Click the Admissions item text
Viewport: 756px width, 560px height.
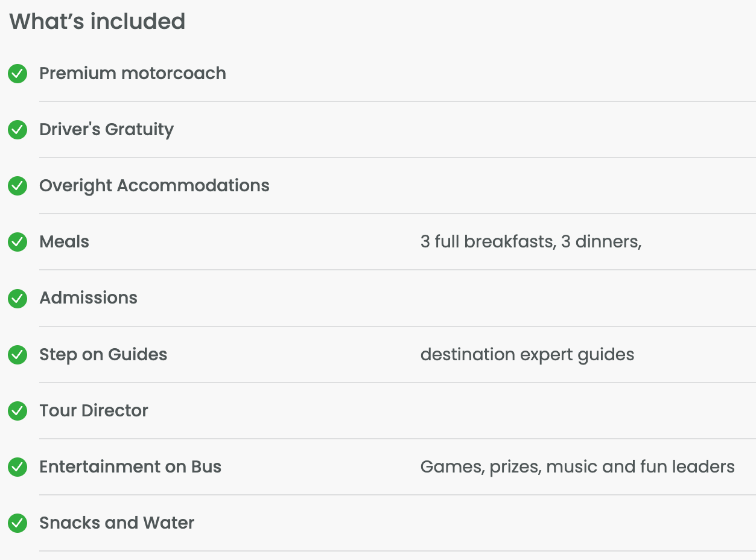point(88,298)
